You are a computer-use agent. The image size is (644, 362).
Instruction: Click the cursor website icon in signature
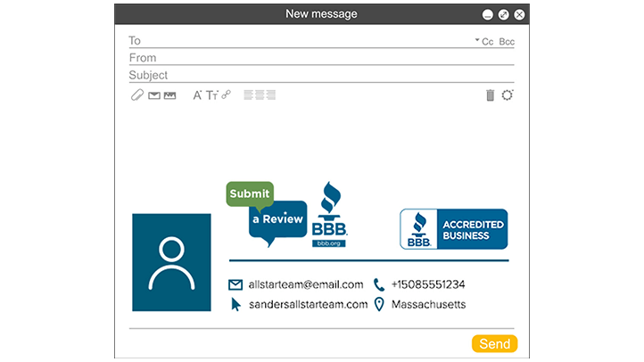tap(235, 305)
